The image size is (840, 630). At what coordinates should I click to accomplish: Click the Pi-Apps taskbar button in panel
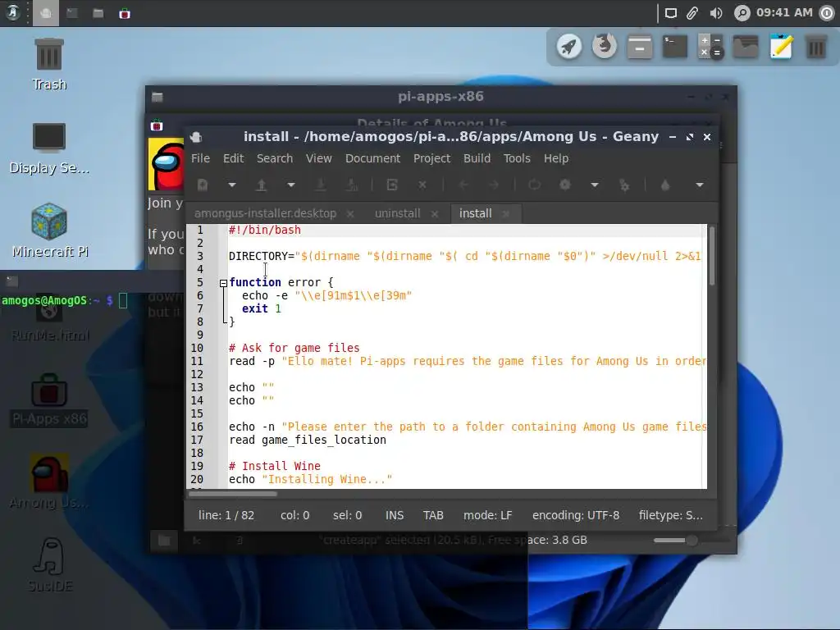point(125,13)
